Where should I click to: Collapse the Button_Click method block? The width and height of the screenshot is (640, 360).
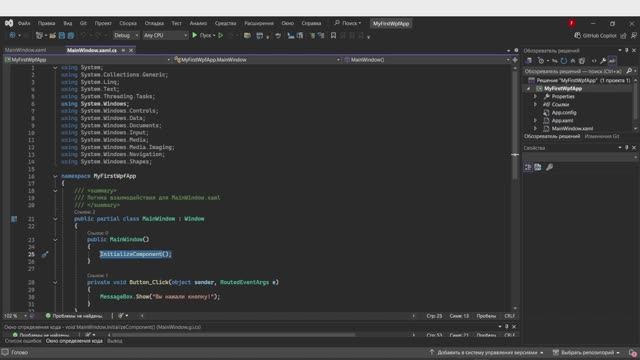click(55, 282)
